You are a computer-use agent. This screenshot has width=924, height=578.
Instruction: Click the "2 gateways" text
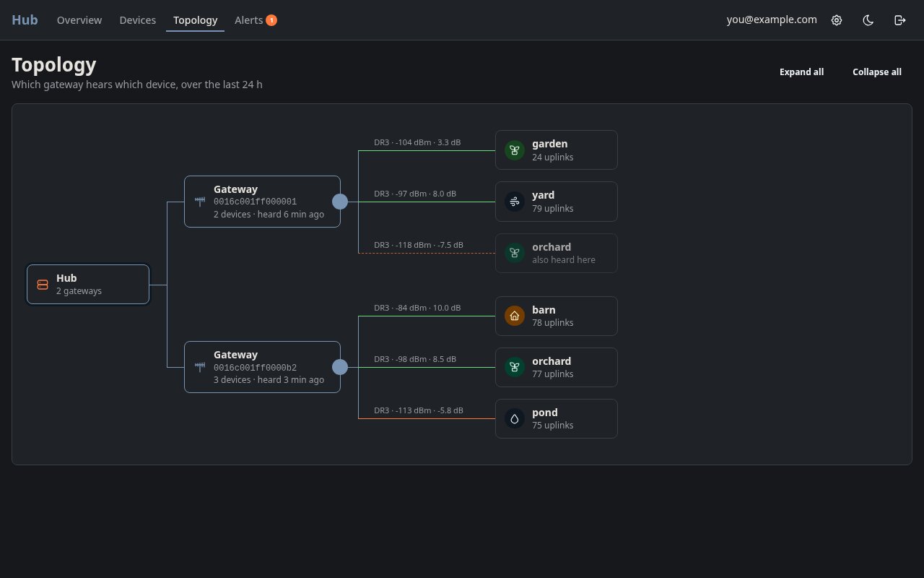(79, 291)
